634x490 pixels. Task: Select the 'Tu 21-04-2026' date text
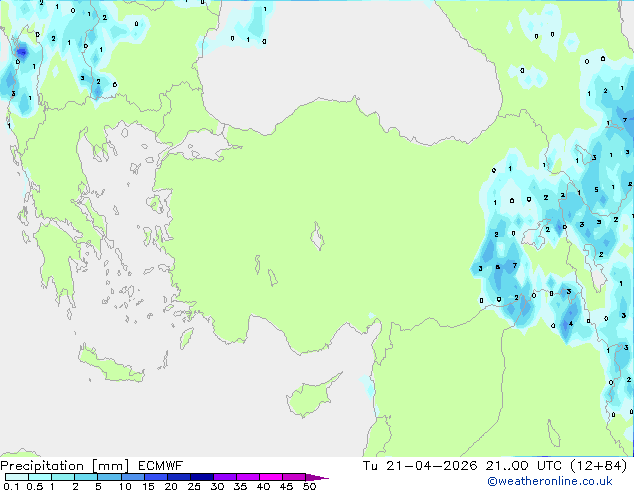420,466
